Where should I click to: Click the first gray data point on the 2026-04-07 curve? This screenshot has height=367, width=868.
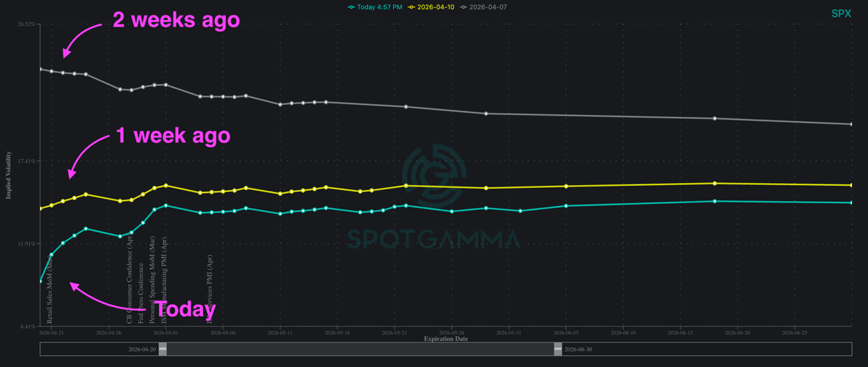click(x=40, y=69)
